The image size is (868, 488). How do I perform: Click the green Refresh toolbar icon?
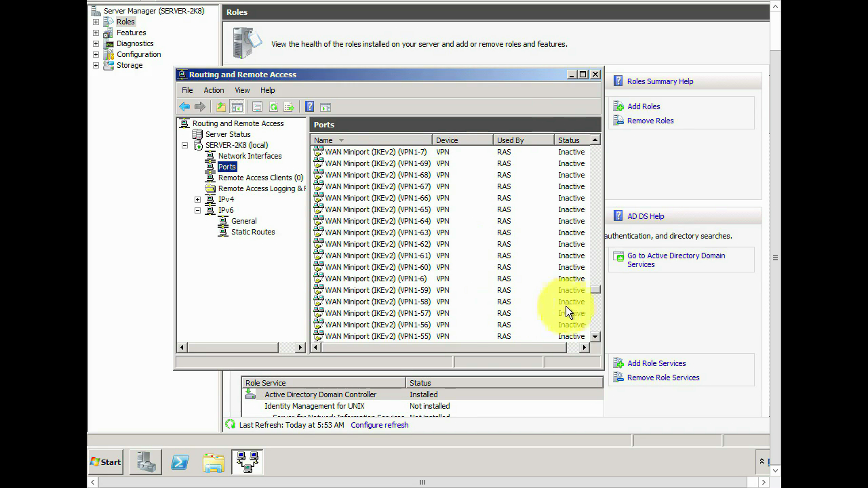(273, 107)
